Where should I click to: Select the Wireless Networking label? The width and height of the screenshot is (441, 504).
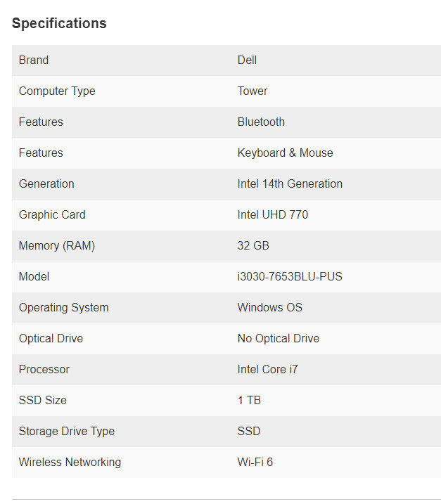[x=70, y=462]
